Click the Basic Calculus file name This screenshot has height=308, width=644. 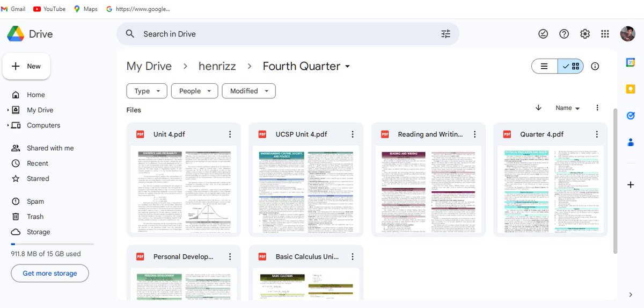307,257
